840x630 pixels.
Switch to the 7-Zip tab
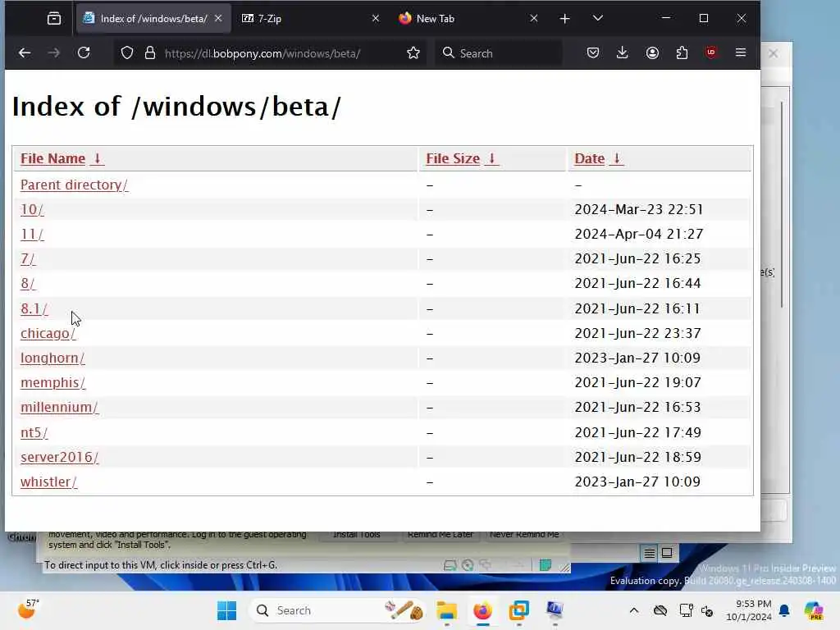coord(309,19)
